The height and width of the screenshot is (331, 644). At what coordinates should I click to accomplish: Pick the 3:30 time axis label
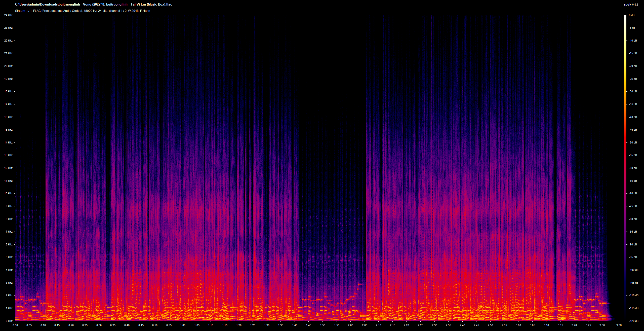click(x=602, y=325)
